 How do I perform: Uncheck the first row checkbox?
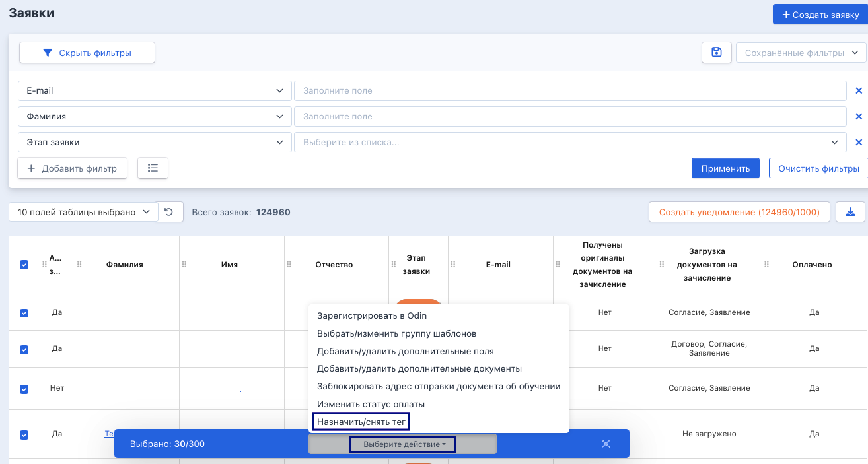(x=24, y=313)
